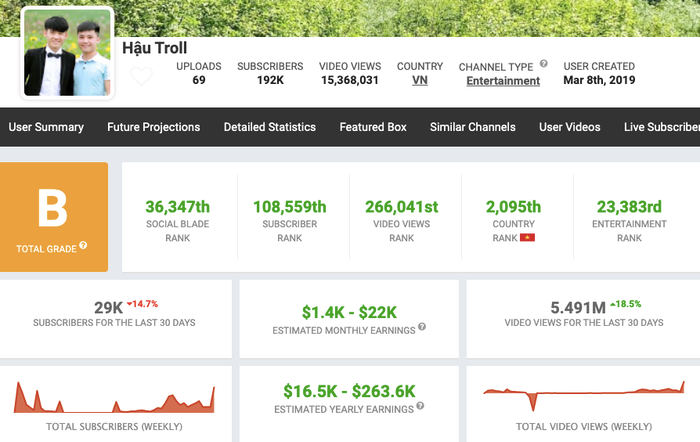Screen dimensions: 700x442
Task: Click the Total Grade help icon
Action: (x=83, y=245)
